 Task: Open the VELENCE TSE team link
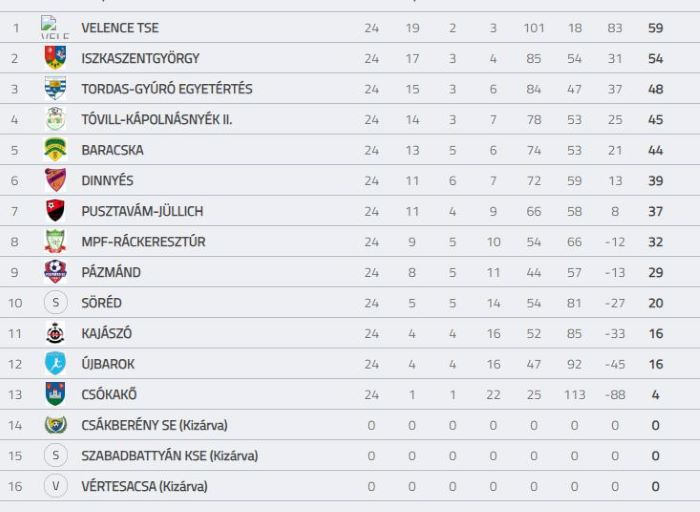(120, 28)
